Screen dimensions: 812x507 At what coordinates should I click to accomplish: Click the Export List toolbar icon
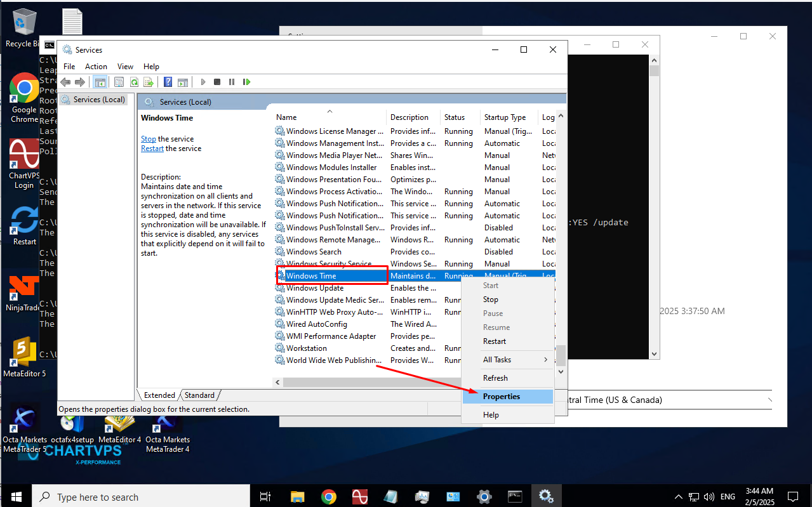tap(149, 82)
